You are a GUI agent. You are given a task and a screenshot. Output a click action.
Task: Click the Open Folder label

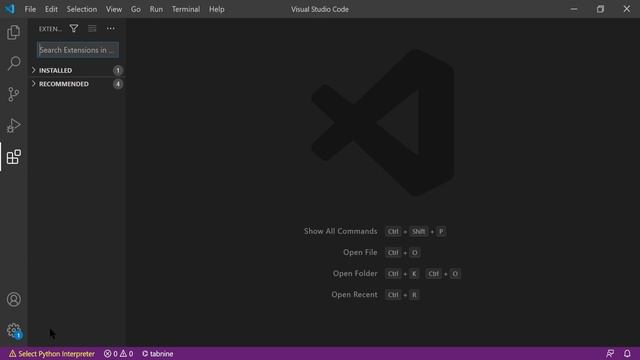355,273
